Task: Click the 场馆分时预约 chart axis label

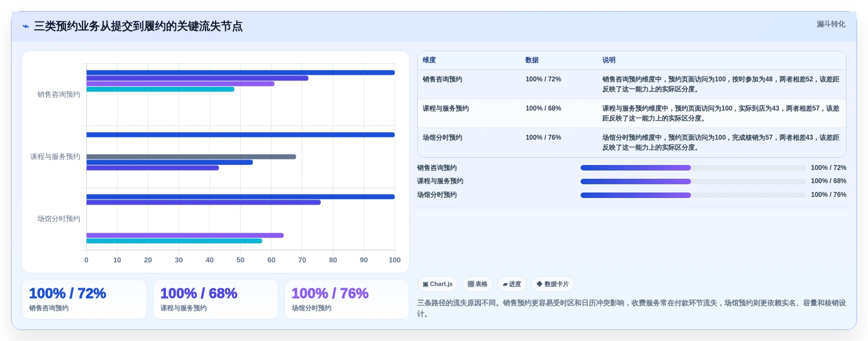Action: [x=59, y=219]
